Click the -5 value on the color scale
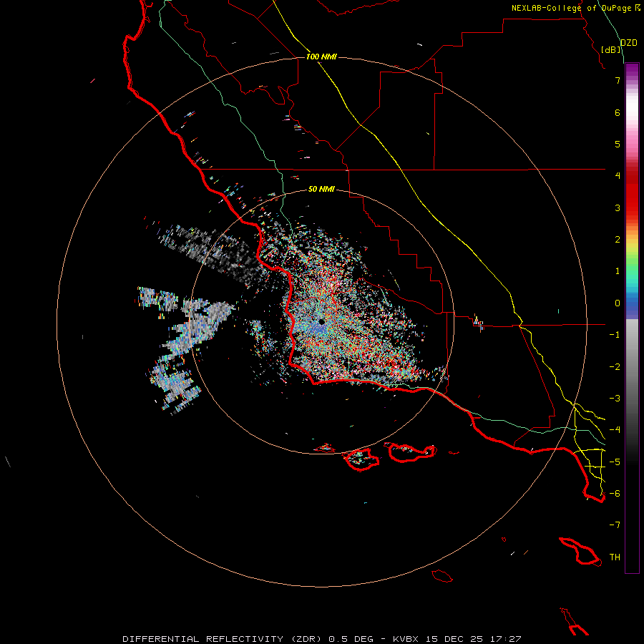 coord(615,462)
